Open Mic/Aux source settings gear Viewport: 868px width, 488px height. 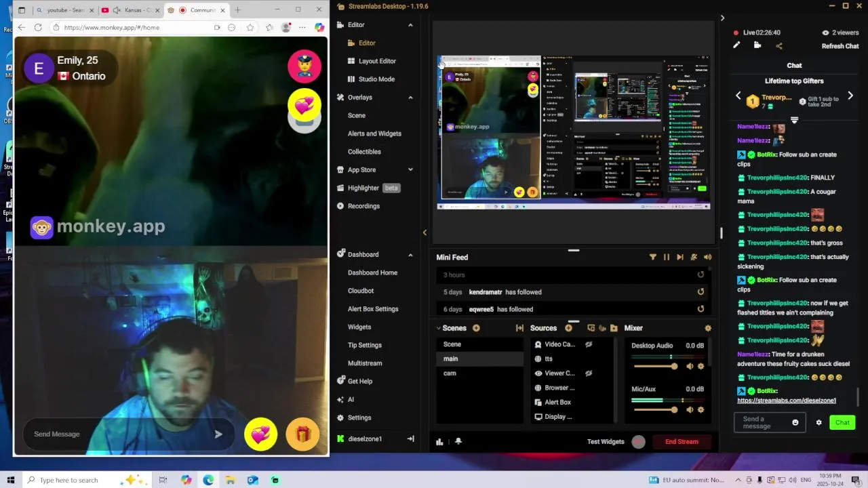(x=701, y=409)
